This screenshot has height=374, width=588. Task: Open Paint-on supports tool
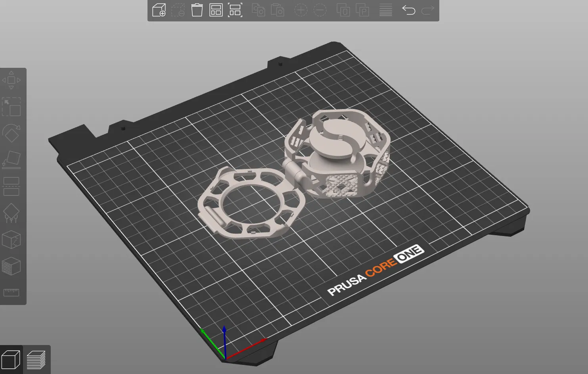click(x=11, y=213)
